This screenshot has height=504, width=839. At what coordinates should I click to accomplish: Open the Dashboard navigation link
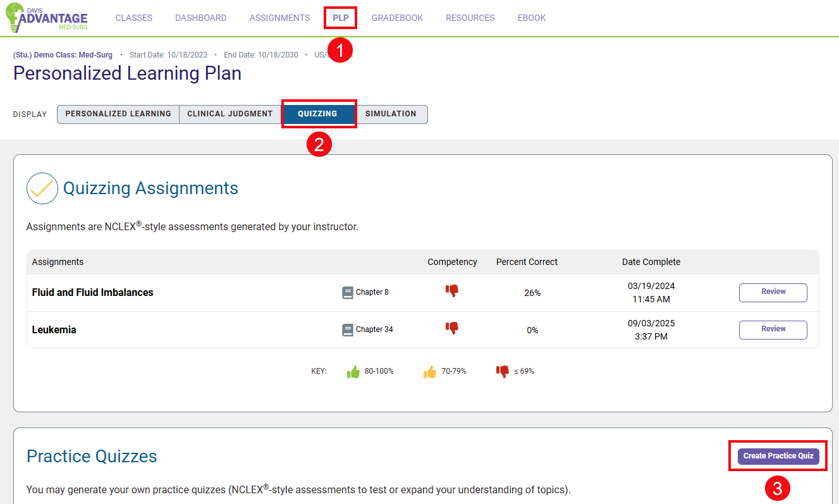pos(200,18)
